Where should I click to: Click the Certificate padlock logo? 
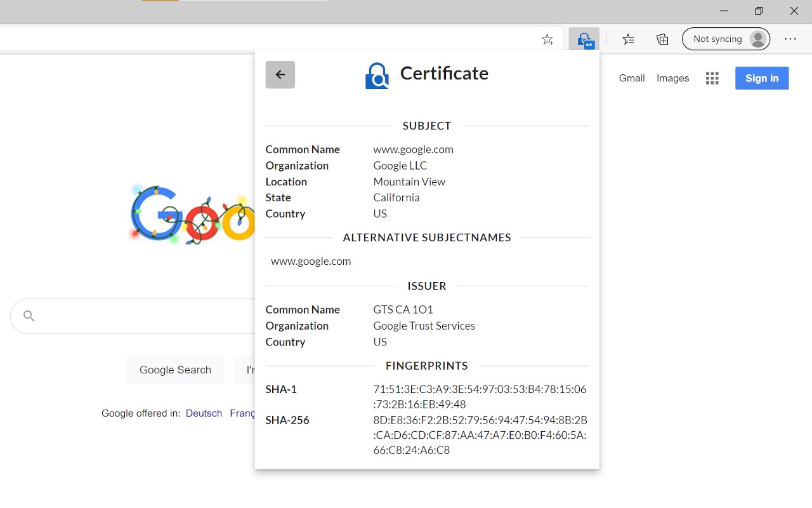377,76
